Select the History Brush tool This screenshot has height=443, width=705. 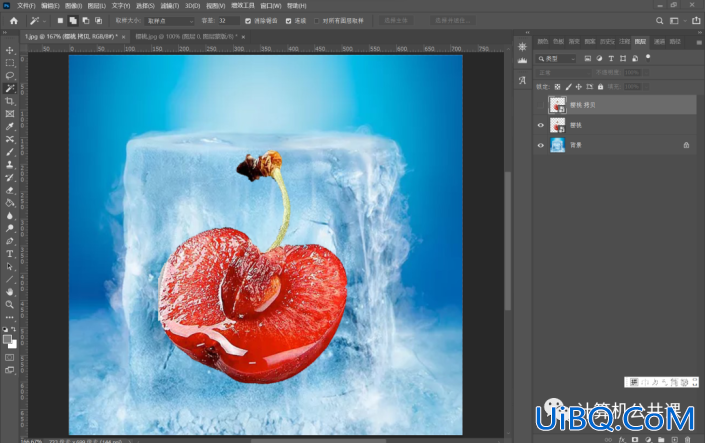coord(9,177)
